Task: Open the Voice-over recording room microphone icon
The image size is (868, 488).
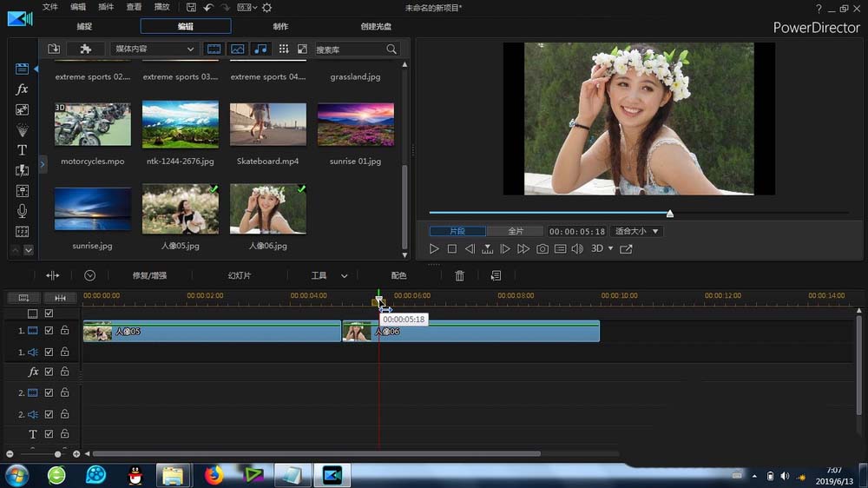Action: [23, 211]
